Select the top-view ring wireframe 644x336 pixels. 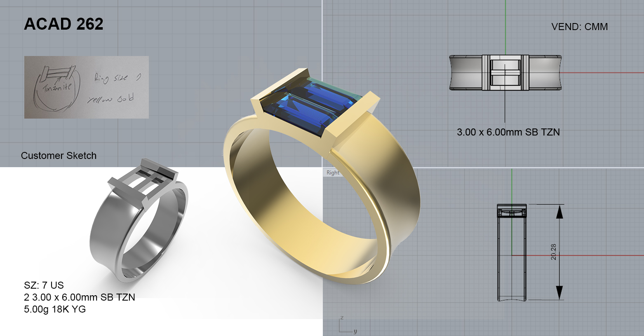pos(505,72)
